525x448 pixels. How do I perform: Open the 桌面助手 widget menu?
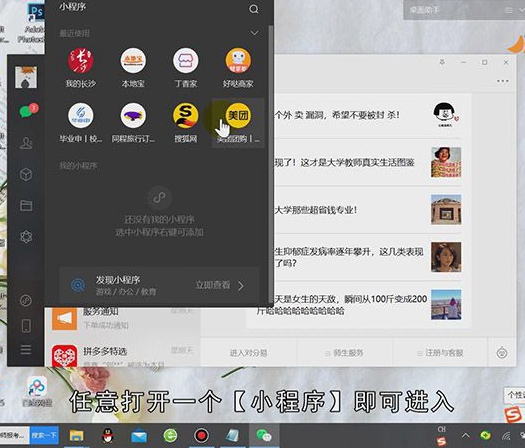click(509, 10)
